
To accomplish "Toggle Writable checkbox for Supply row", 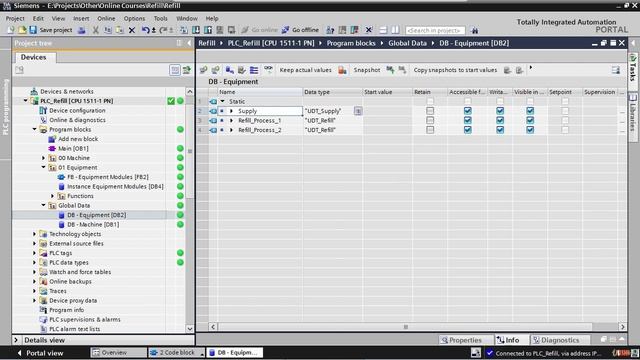I will pyautogui.click(x=500, y=111).
